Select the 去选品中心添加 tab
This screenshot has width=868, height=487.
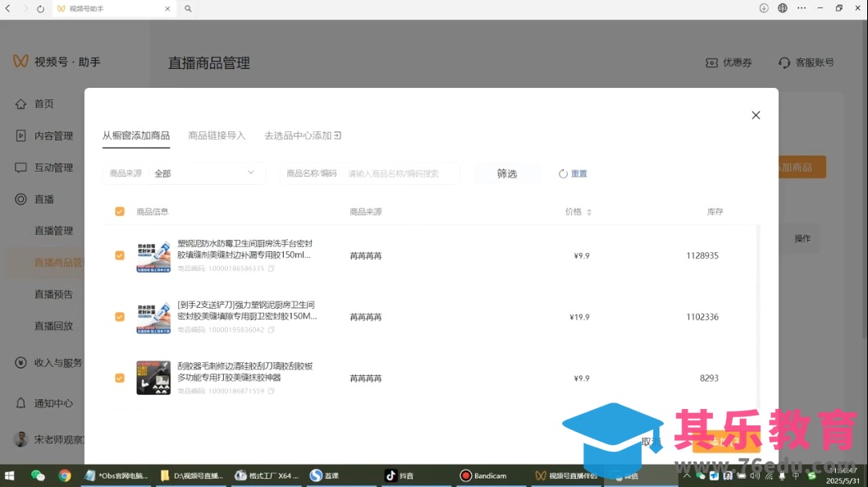point(302,136)
